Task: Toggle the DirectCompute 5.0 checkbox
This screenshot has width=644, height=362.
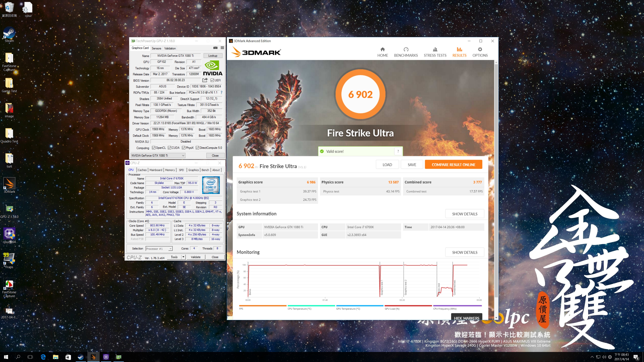Action: coord(198,148)
